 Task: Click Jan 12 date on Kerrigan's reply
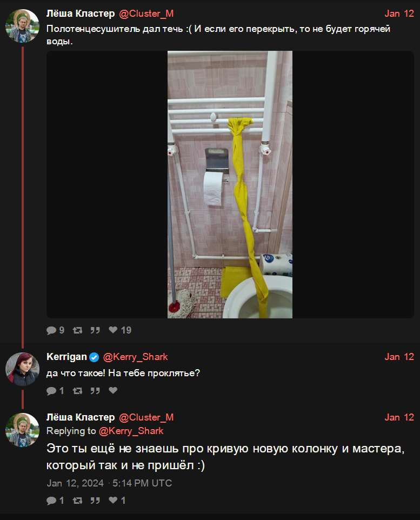399,357
